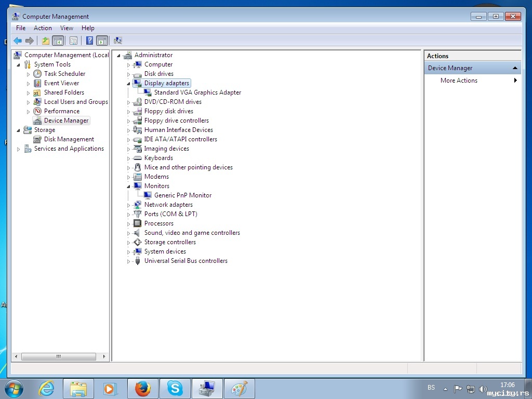Toggle Show/Hide Console Tree toolbar button
Screen dimensions: 532x399
(x=58, y=41)
